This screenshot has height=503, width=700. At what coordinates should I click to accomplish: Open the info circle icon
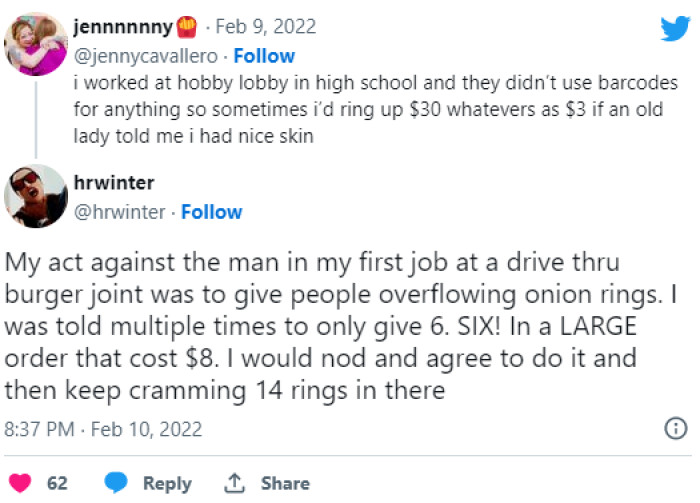click(676, 429)
